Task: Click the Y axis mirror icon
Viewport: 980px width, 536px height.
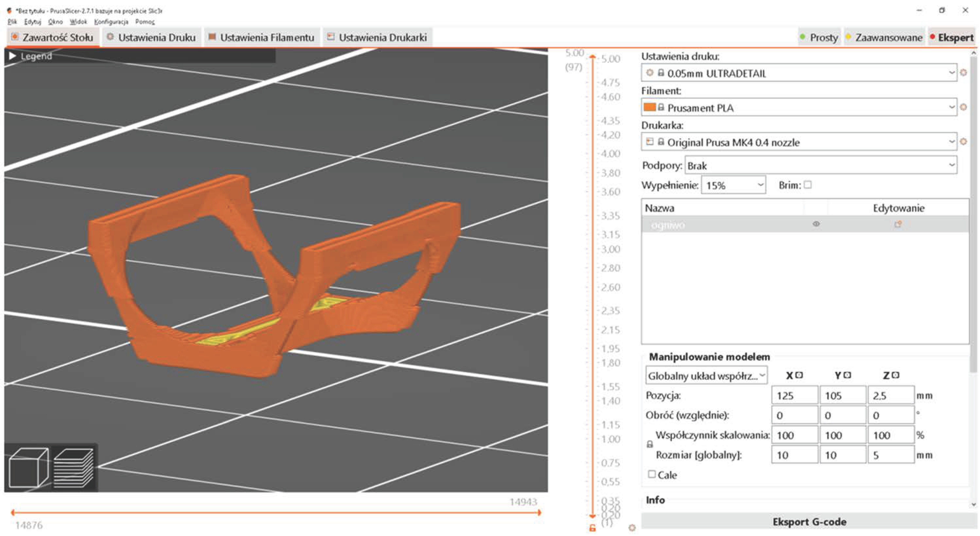Action: (x=847, y=375)
